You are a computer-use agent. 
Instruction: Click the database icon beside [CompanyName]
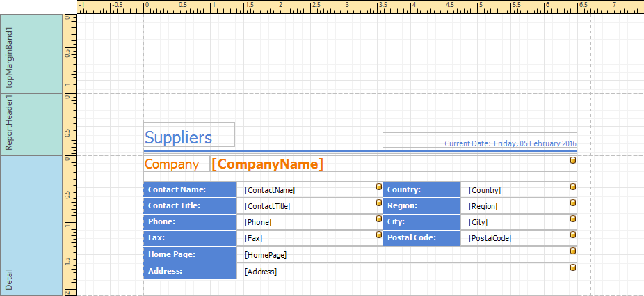pos(573,161)
